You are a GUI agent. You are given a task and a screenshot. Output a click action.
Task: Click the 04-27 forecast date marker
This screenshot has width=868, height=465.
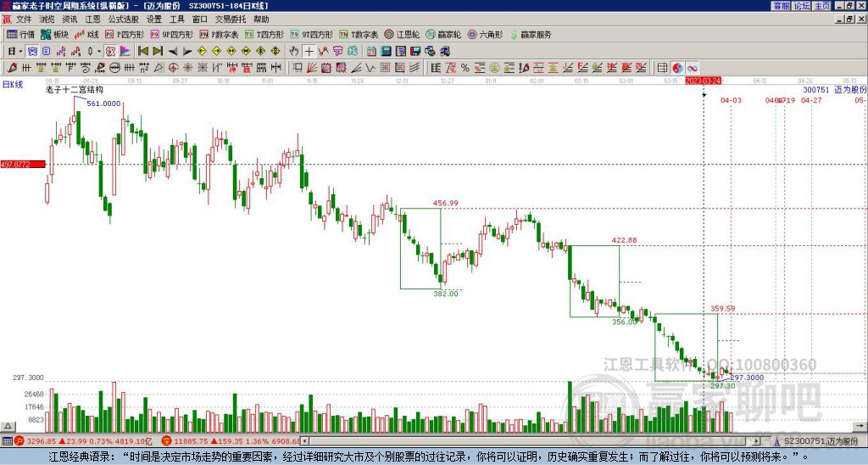coord(811,100)
